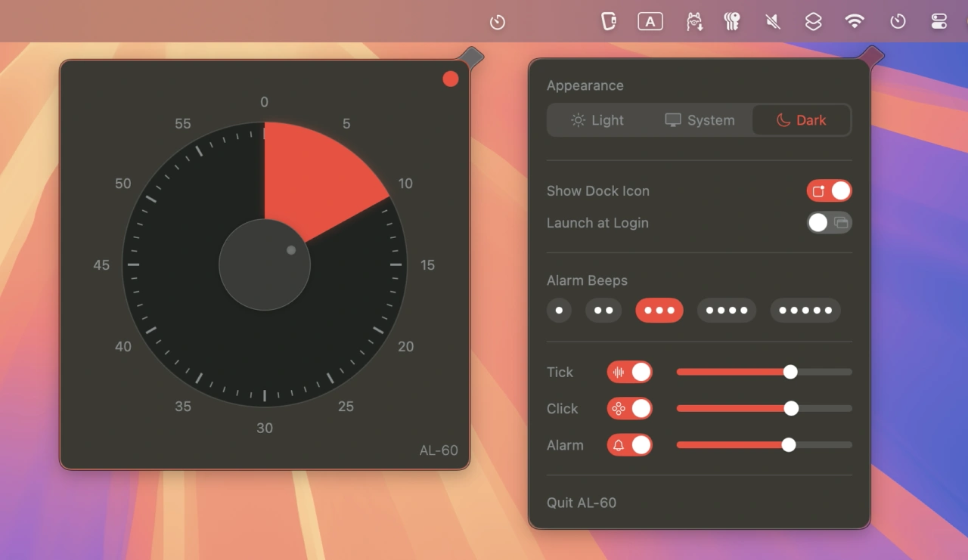
Task: Enable the Launch at Login switch
Action: 829,223
